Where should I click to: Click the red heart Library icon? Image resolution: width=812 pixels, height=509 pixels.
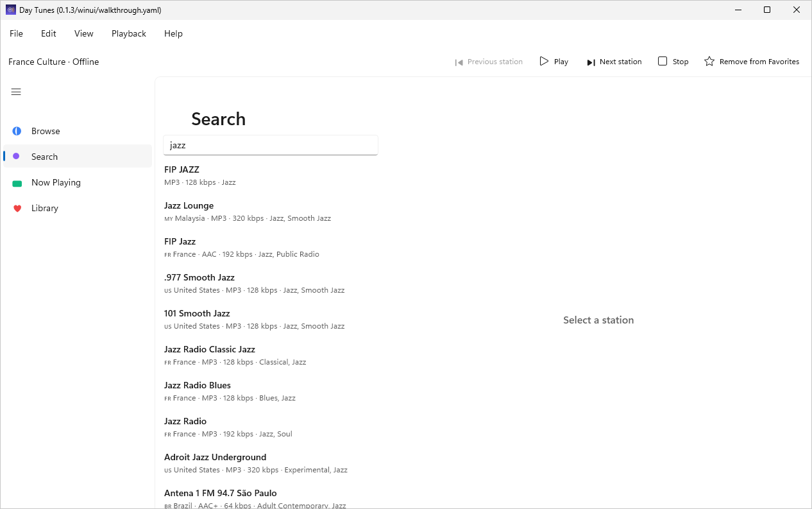17,208
